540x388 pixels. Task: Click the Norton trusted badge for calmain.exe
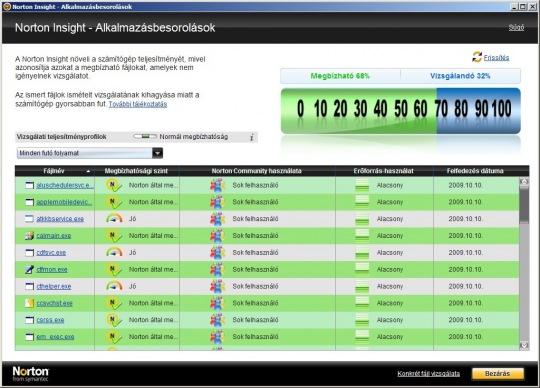pyautogui.click(x=114, y=236)
